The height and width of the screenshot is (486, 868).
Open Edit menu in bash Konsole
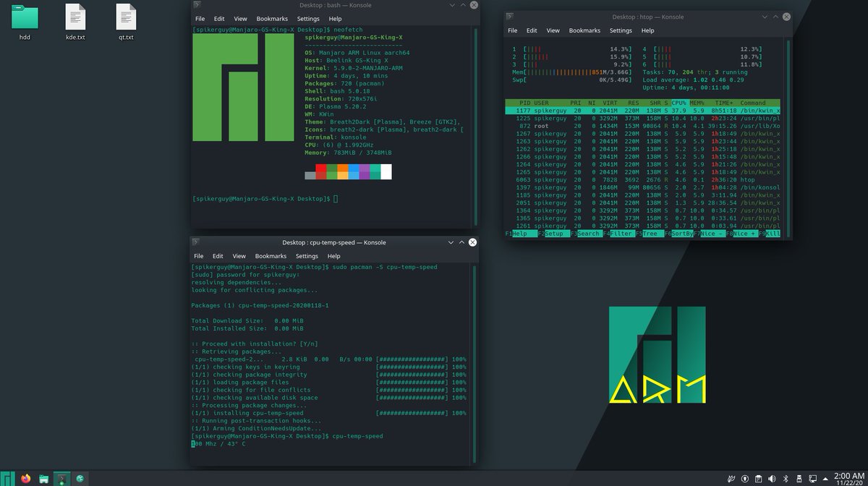coord(219,18)
